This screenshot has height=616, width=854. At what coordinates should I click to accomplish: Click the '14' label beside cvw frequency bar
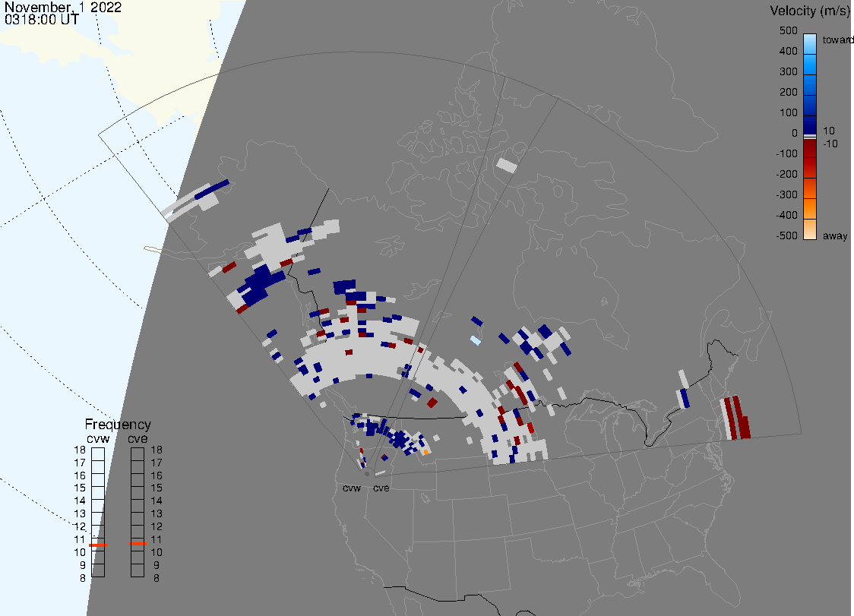80,501
